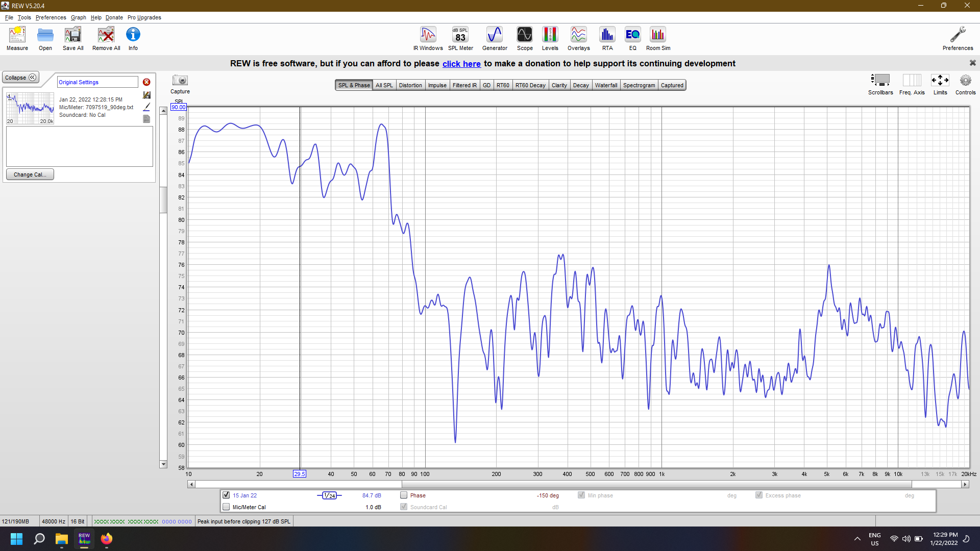Open the Levels meters
This screenshot has width=980, height=551.
pos(550,39)
